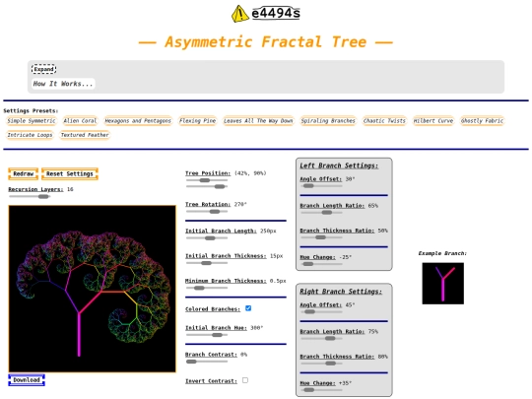Click the Recursion Layers label
Viewport: 532px width, 399px height.
tap(35, 189)
